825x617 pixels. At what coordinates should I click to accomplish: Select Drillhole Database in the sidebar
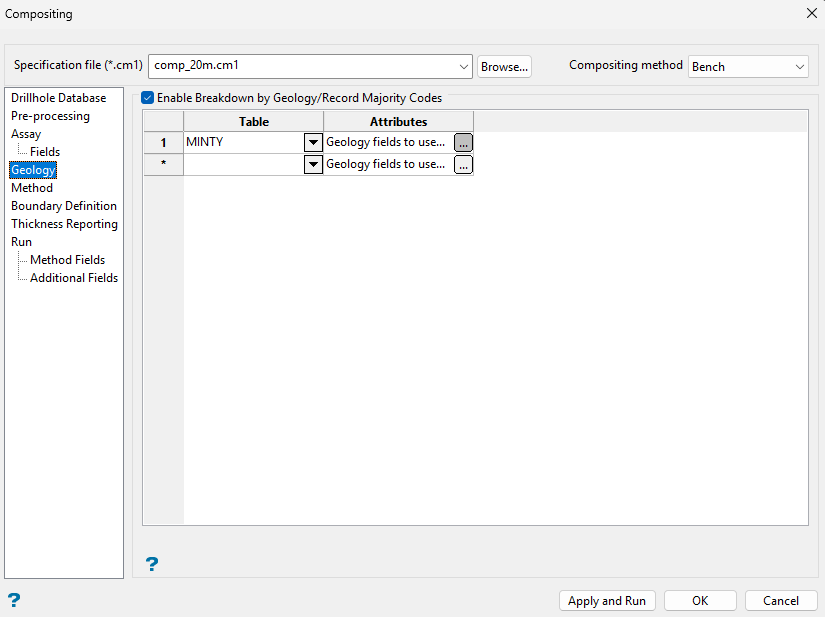point(58,98)
